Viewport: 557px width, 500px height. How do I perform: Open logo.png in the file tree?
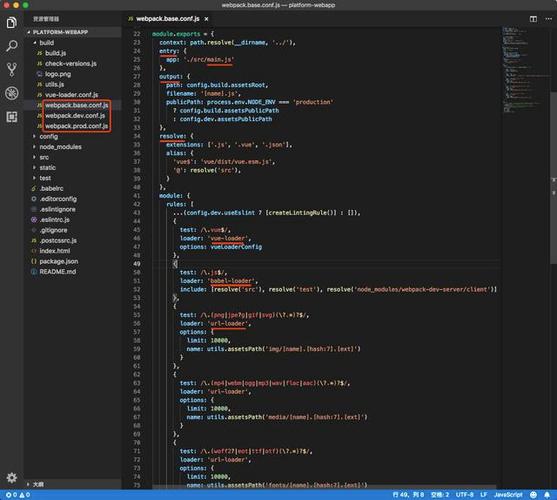click(73, 74)
